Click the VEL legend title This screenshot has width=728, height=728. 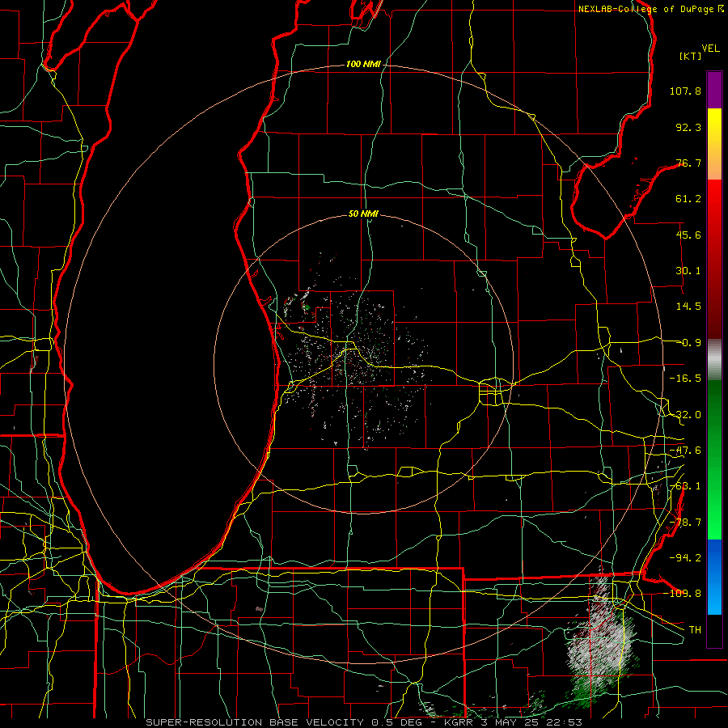[x=710, y=49]
